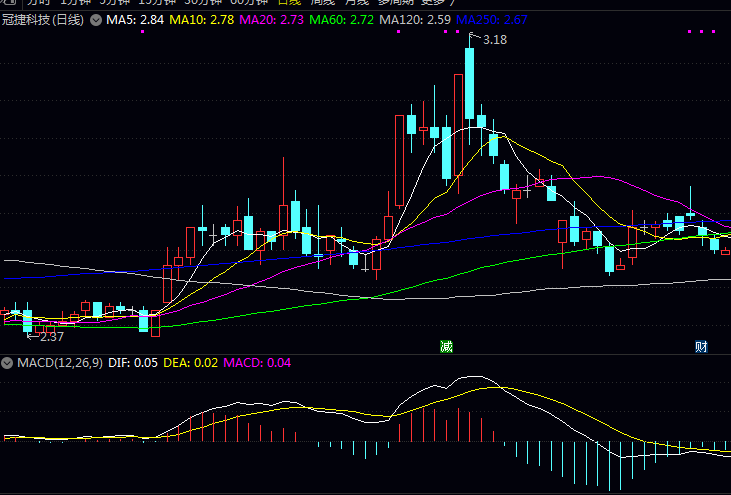Image resolution: width=731 pixels, height=495 pixels.
Task: Click the white MA5 2.84 label
Action: [x=135, y=20]
